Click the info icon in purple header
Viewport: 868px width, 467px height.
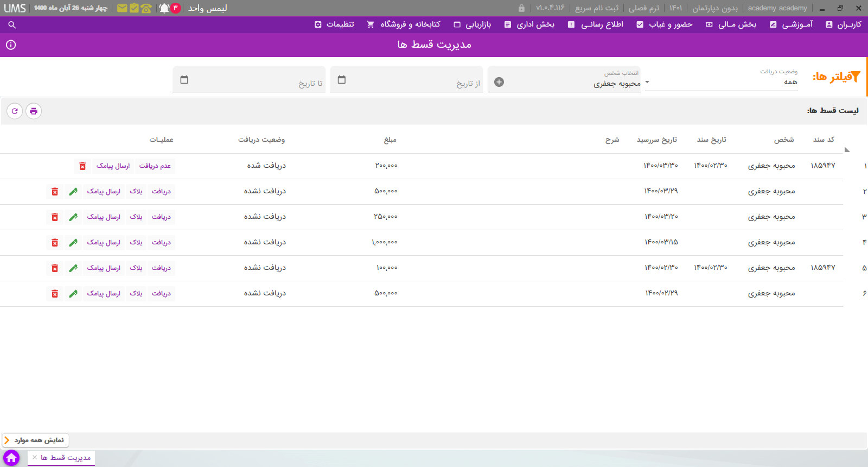pos(11,45)
